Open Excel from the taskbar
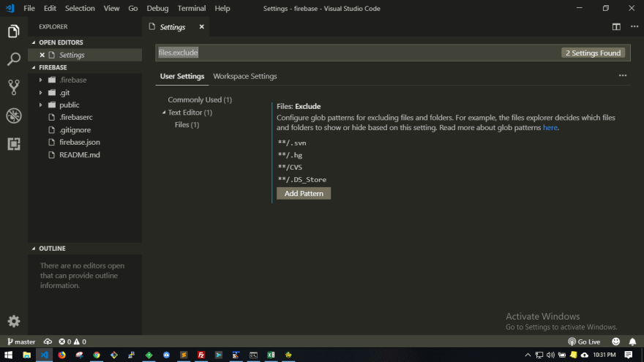 271,355
